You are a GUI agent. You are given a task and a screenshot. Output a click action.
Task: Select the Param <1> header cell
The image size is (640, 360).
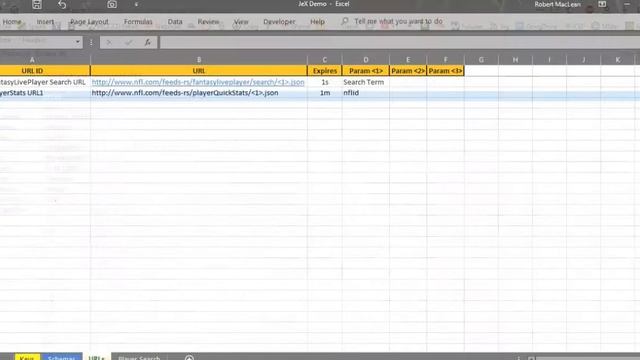(366, 71)
